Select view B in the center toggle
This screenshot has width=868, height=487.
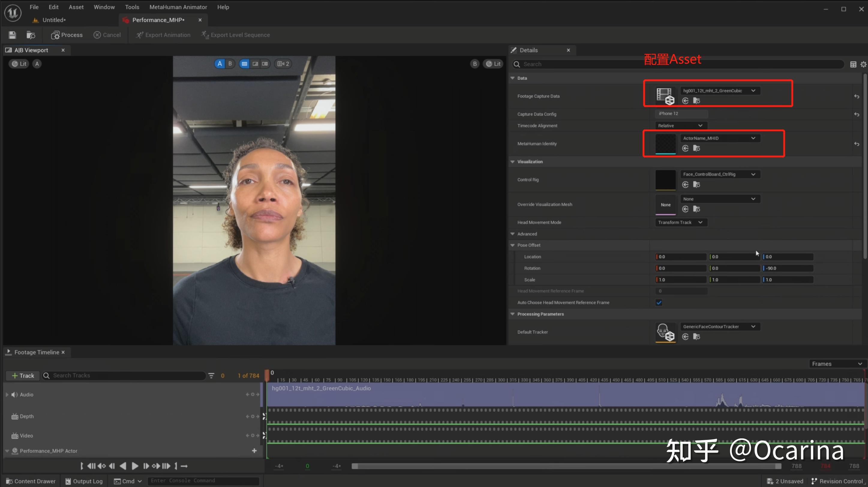(230, 64)
